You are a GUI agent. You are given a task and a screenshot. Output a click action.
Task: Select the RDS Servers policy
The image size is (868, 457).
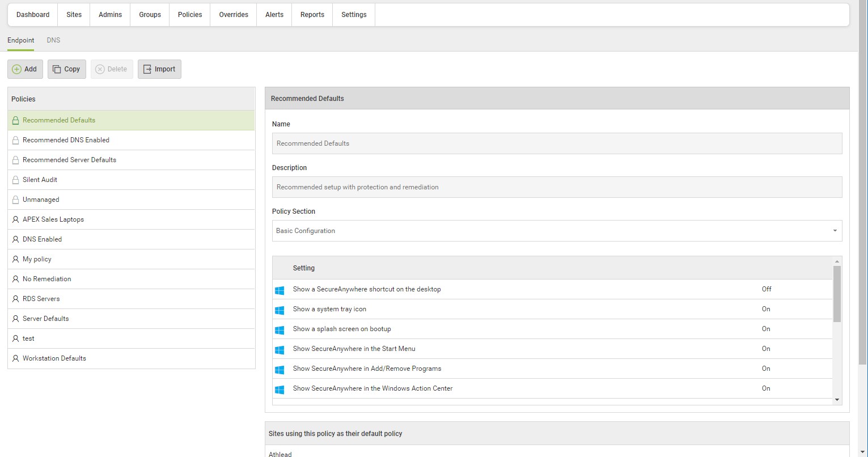(132, 299)
